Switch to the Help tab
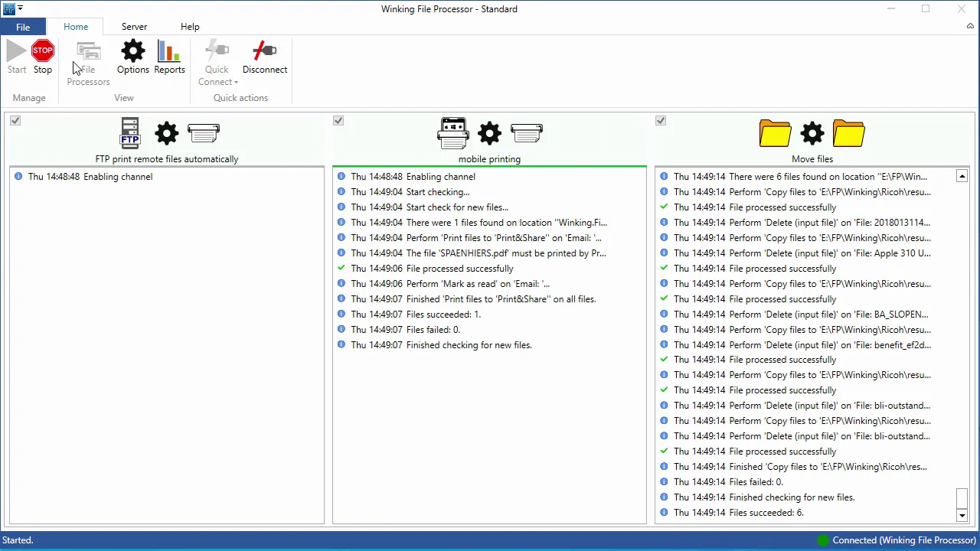This screenshot has width=980, height=551. [190, 27]
